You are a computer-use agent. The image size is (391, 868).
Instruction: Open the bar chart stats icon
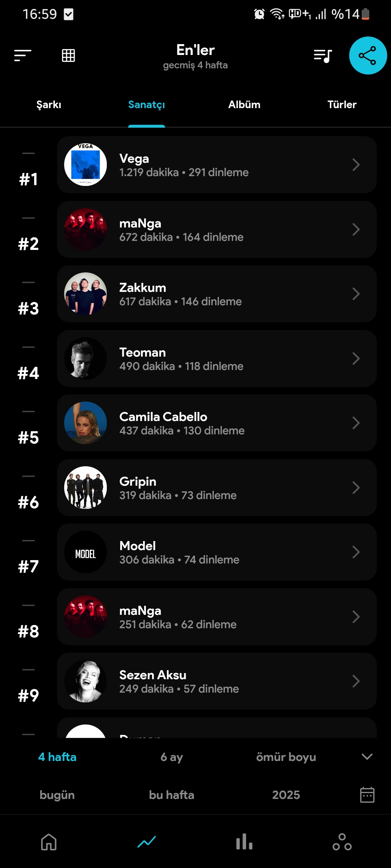[x=244, y=842]
